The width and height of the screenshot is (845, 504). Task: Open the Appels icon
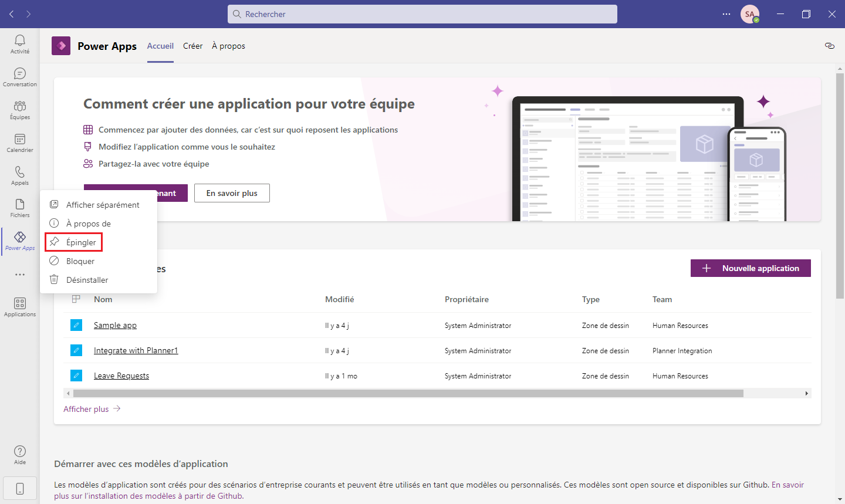19,175
